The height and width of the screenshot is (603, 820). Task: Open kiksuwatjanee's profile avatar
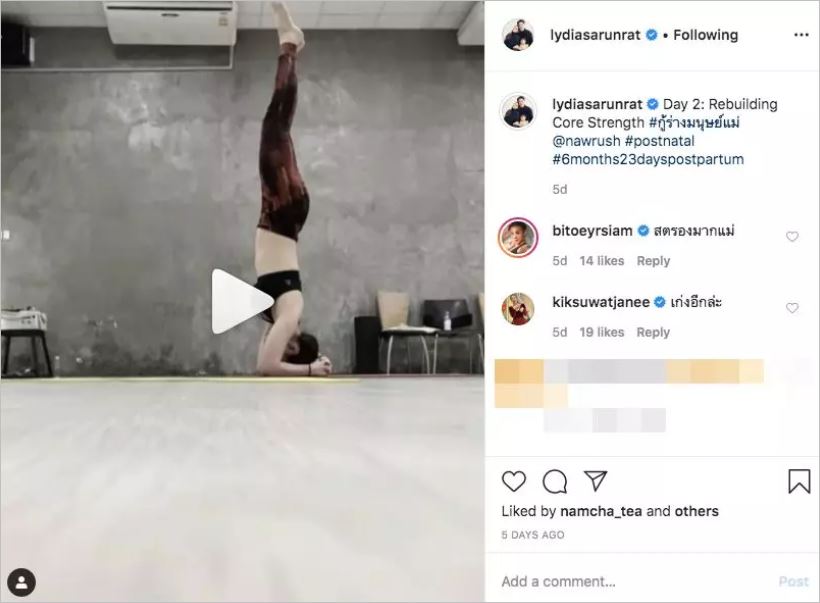pos(518,309)
